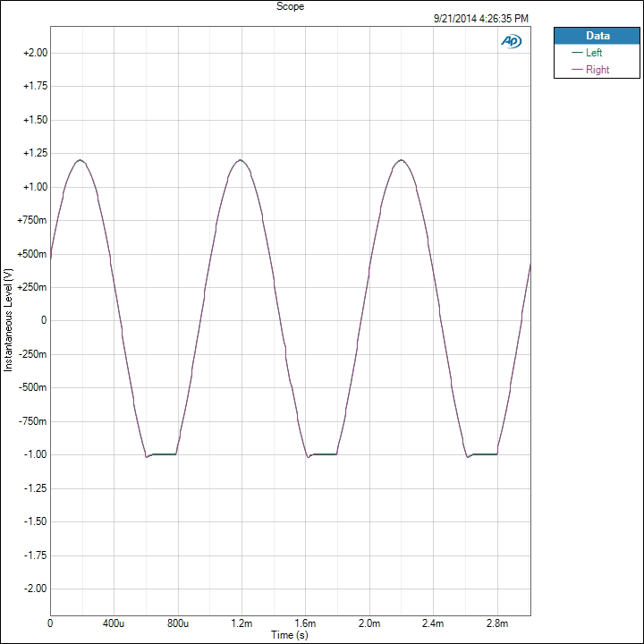Click the -750m Y-axis tick label
644x644 pixels.
click(x=33, y=421)
